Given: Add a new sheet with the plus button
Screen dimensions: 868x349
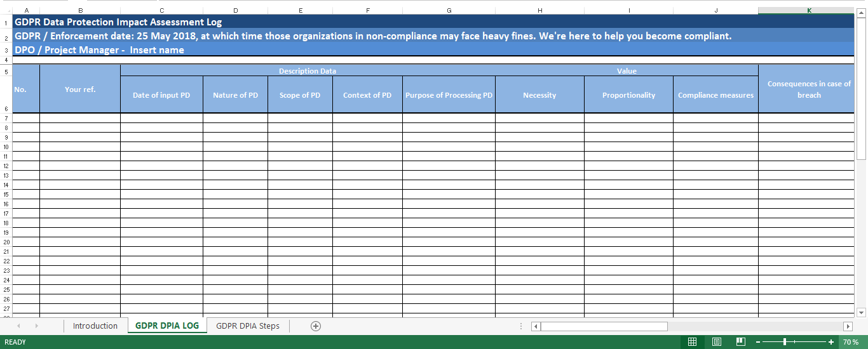Looking at the screenshot, I should tap(316, 326).
